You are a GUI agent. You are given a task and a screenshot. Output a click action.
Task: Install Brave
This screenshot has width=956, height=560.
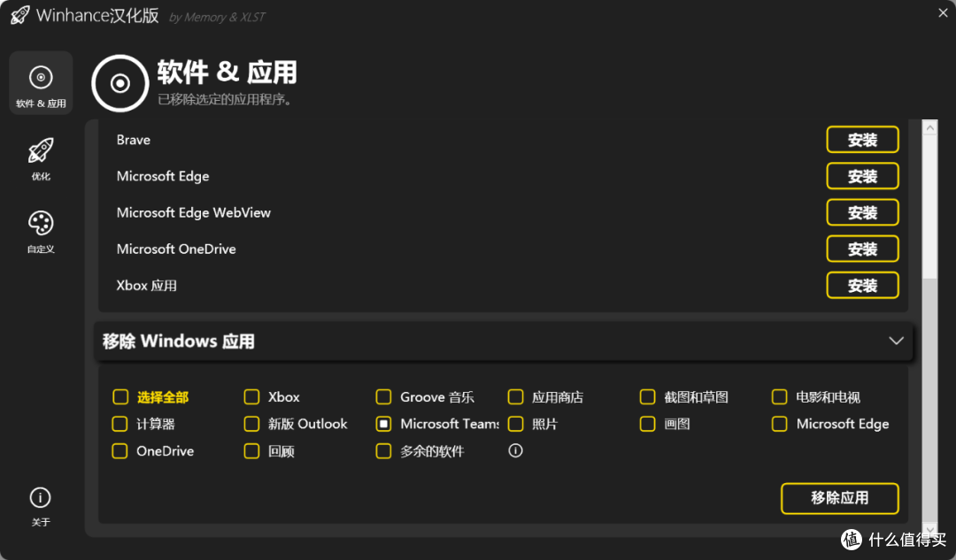click(x=862, y=140)
